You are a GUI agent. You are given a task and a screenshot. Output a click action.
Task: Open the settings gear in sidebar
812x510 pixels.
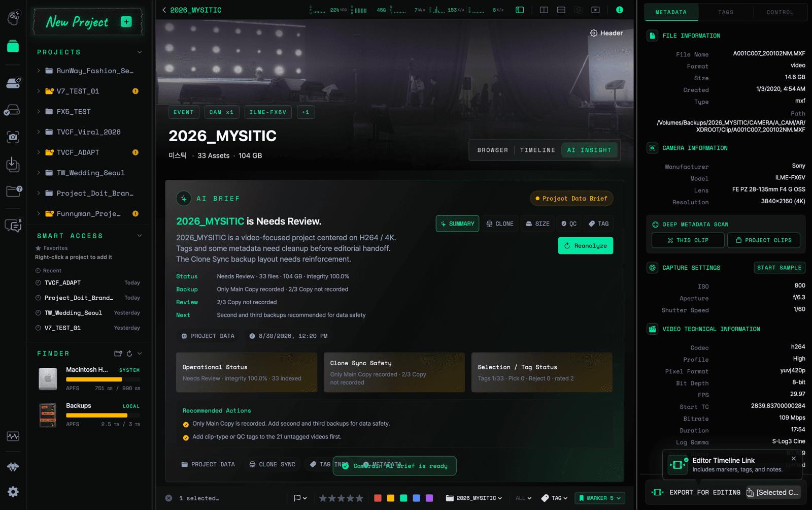pyautogui.click(x=13, y=492)
